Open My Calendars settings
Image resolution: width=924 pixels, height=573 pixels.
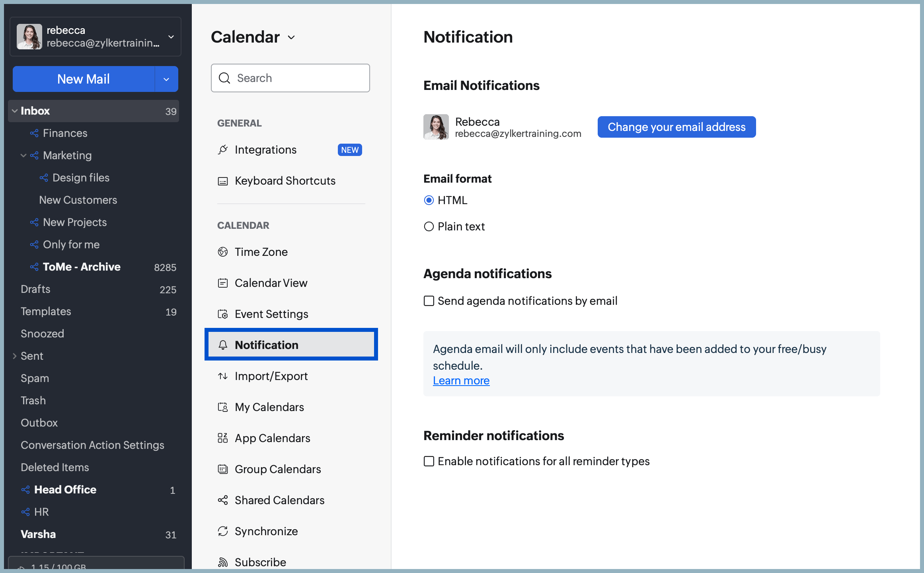[x=291, y=407]
